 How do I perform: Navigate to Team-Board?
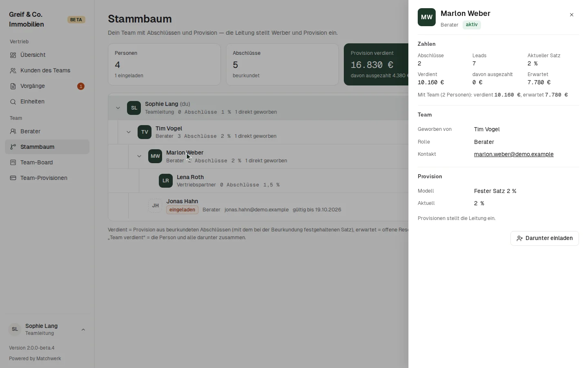click(x=47, y=163)
